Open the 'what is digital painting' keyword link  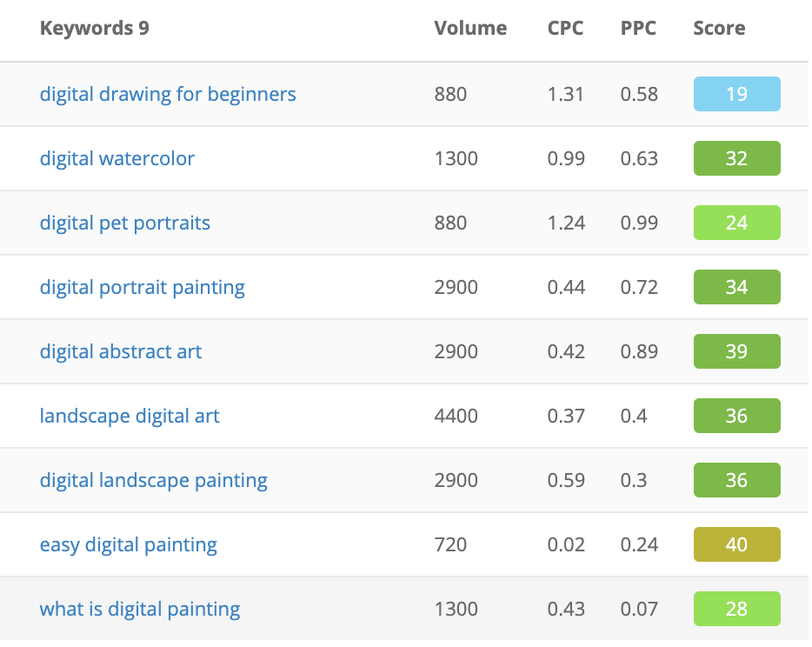(x=139, y=609)
